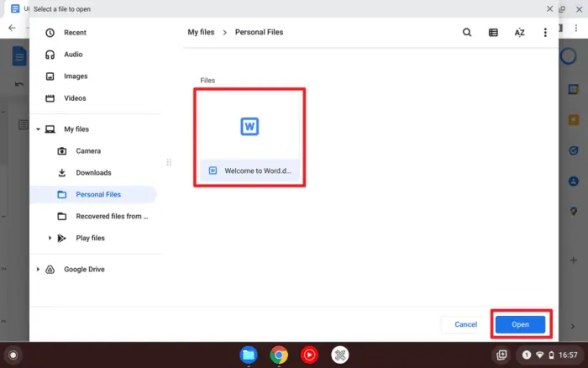Screen dimensions: 588x368
Task: Open Google Tasks in Docs side panel
Action: click(x=574, y=150)
